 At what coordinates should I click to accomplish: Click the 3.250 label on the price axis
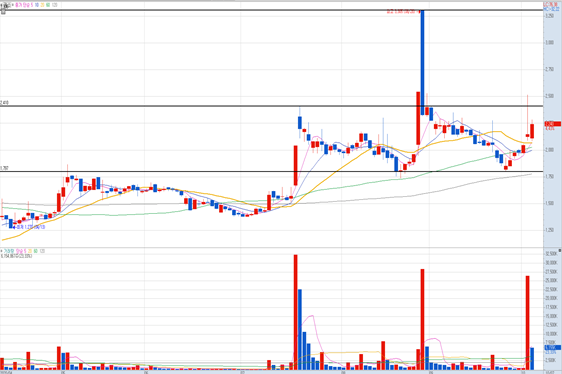(549, 16)
